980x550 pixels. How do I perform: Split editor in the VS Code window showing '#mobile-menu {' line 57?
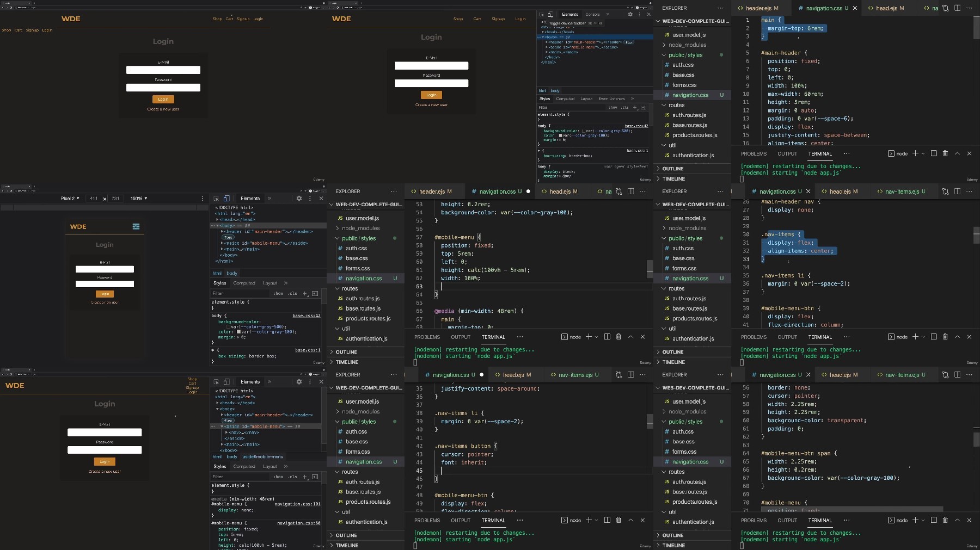pos(630,191)
